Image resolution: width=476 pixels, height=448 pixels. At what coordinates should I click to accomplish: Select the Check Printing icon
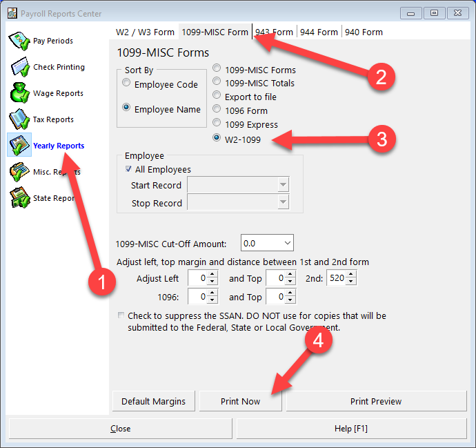(20, 67)
